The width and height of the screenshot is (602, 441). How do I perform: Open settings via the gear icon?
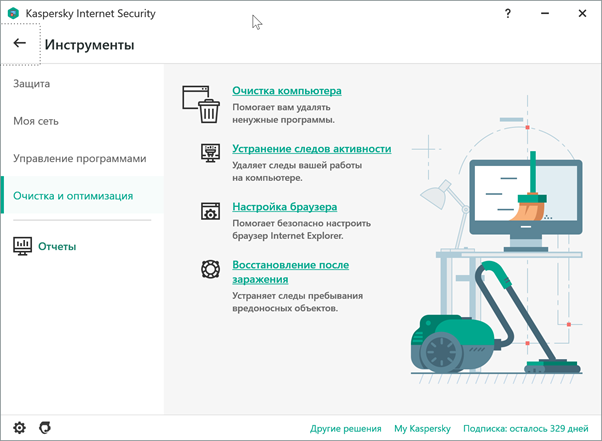20,428
